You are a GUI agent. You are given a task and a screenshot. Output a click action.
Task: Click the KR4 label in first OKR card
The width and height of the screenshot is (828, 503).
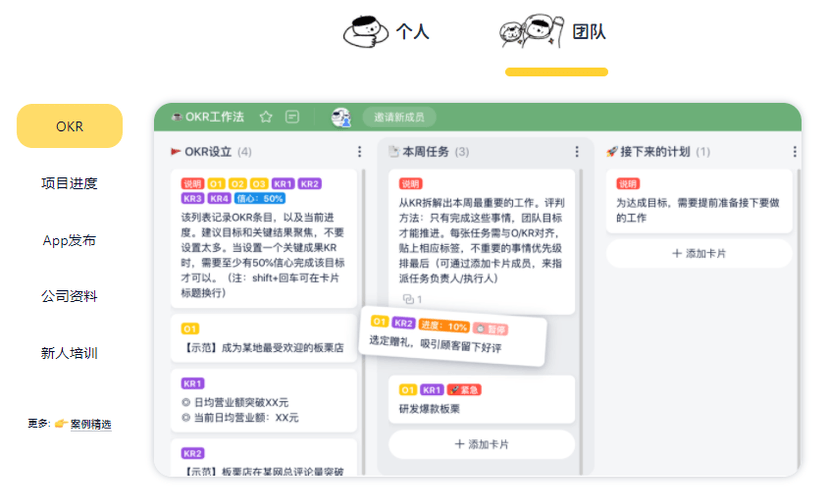pyautogui.click(x=219, y=198)
